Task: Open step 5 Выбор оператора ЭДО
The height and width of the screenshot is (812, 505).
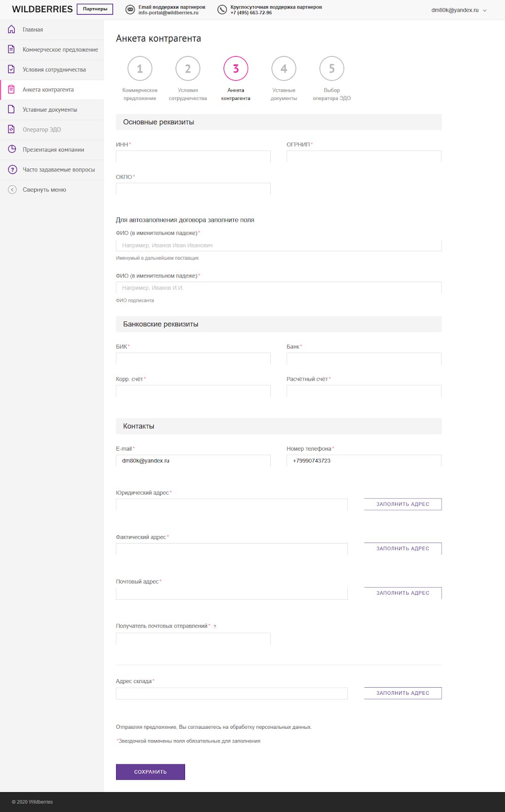Action: tap(332, 69)
